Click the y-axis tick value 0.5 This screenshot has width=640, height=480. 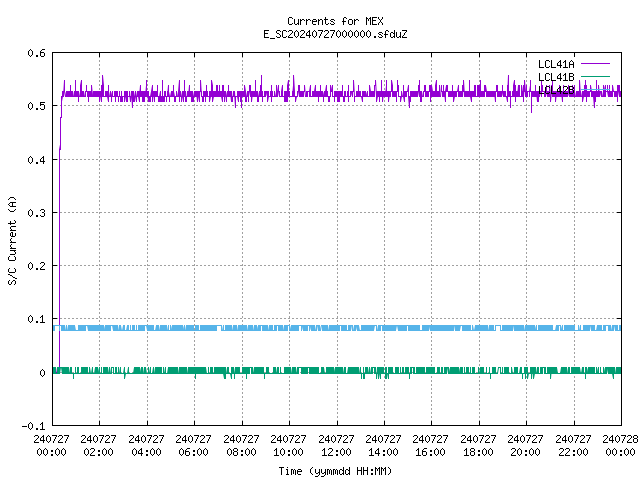(x=36, y=106)
